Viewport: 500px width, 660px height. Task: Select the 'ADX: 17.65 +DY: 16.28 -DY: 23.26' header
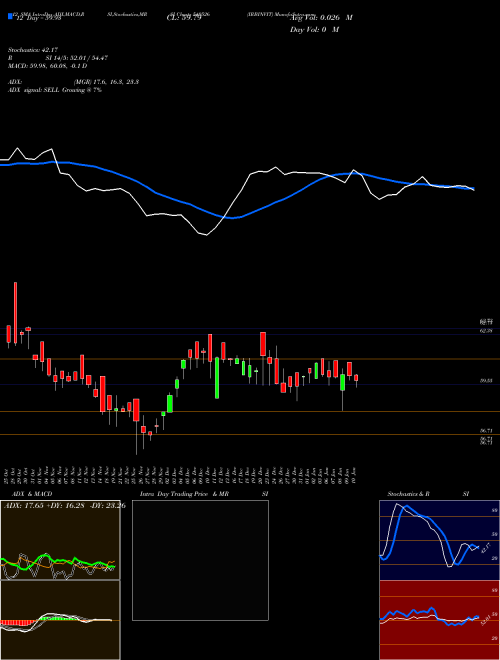coord(65,505)
